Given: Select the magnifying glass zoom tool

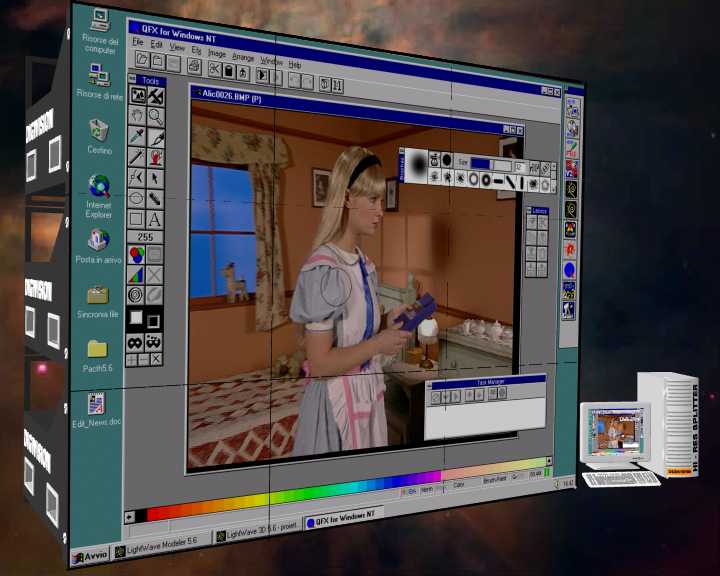Looking at the screenshot, I should [156, 117].
